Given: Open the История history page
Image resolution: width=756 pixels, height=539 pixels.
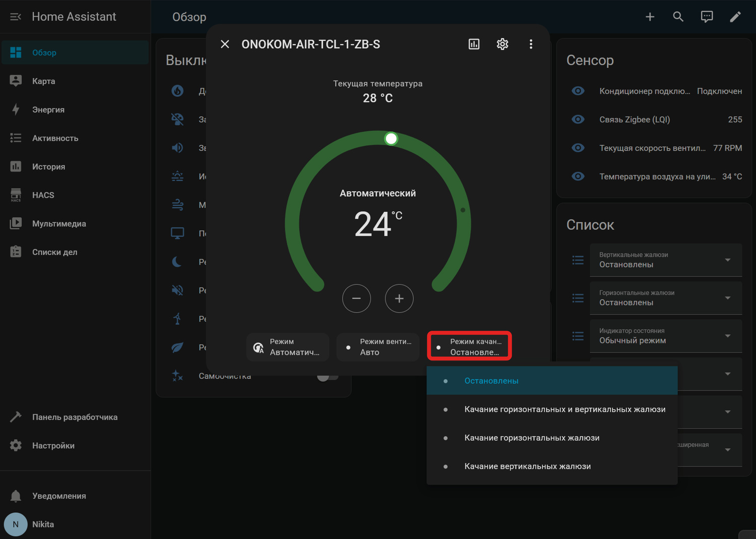Looking at the screenshot, I should pyautogui.click(x=75, y=166).
